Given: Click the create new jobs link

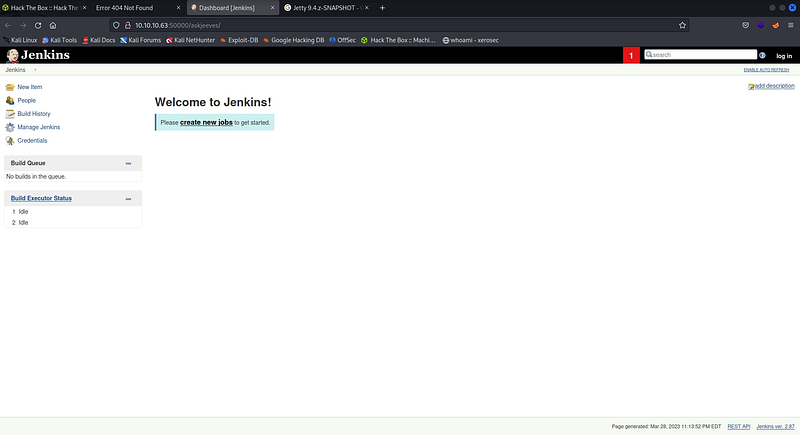Looking at the screenshot, I should click(x=206, y=122).
